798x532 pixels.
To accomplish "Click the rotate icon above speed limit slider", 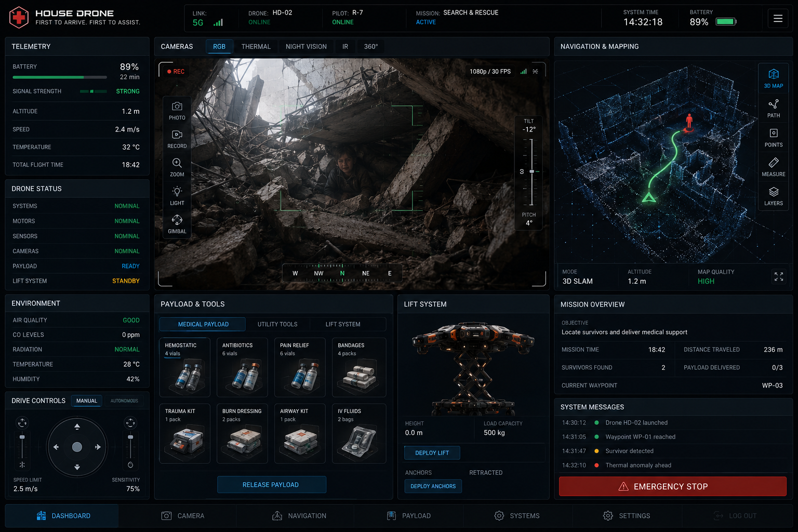I will [22, 422].
